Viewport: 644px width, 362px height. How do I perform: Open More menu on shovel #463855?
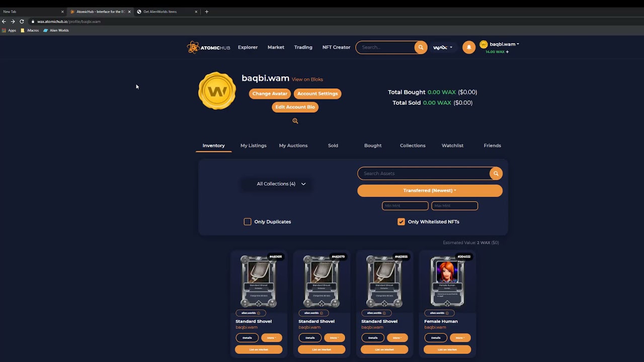(x=397, y=338)
